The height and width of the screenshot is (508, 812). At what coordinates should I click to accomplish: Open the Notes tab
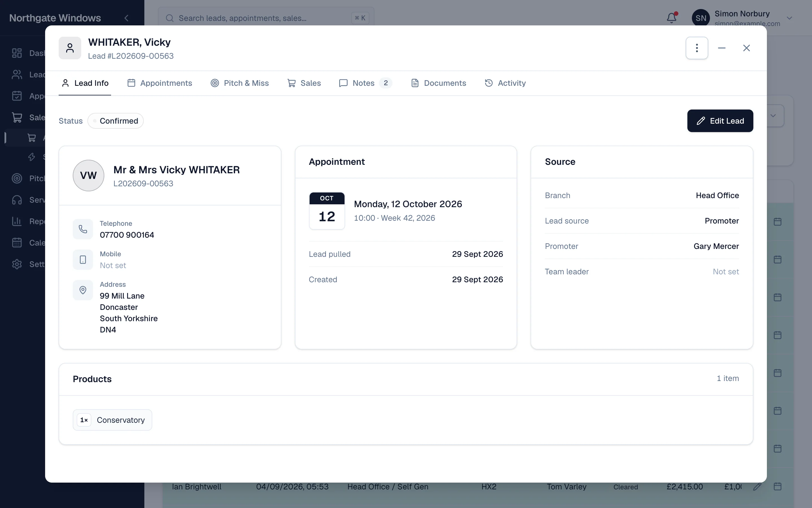pos(365,83)
